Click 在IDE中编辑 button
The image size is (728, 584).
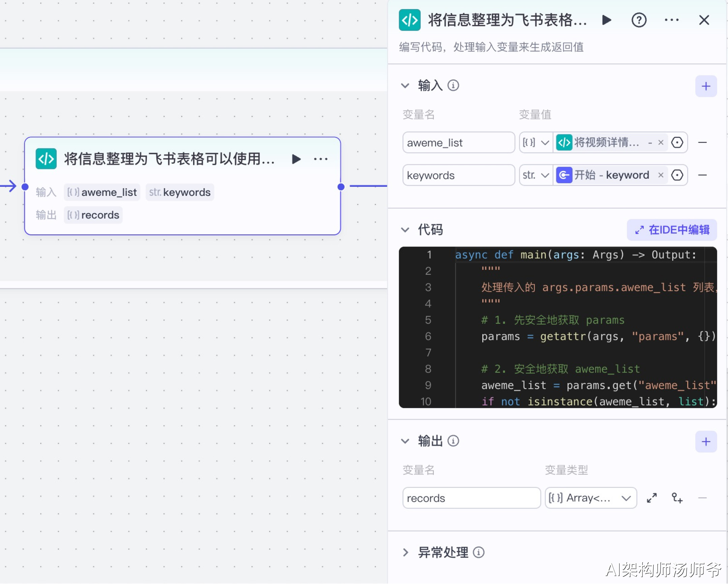pos(672,230)
